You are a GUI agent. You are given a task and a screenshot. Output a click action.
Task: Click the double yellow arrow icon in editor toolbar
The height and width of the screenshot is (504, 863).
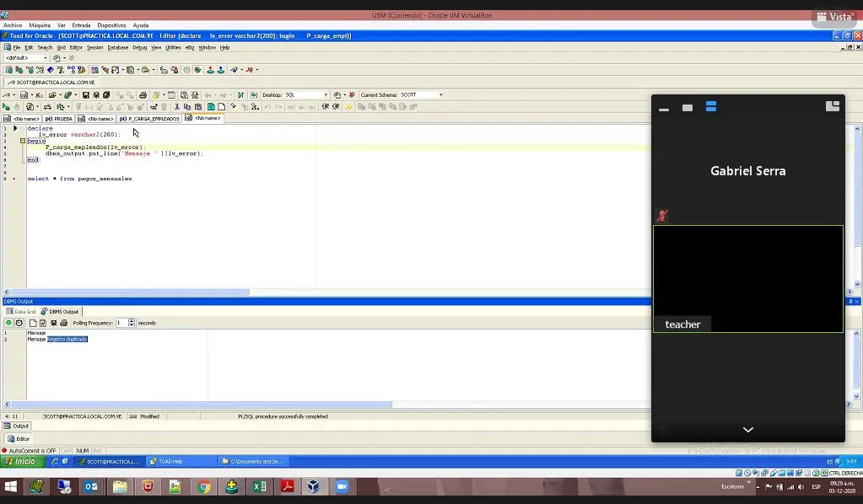[348, 107]
